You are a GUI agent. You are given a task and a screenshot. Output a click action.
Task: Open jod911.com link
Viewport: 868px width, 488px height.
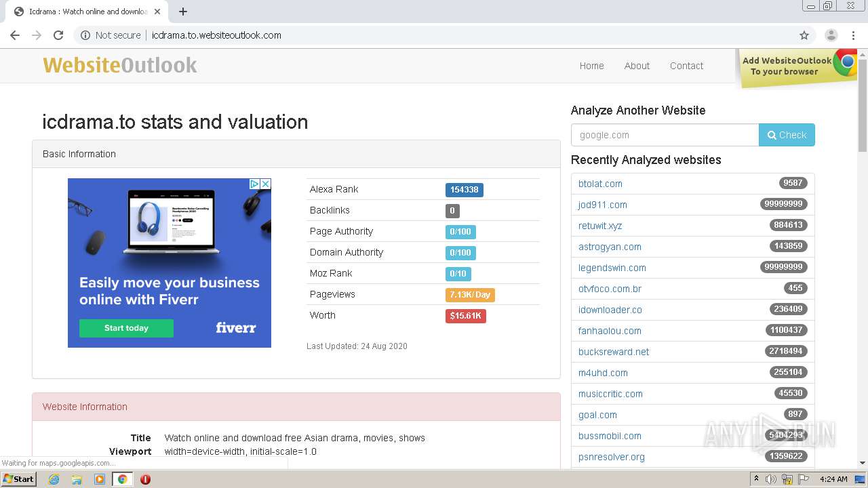[603, 205]
